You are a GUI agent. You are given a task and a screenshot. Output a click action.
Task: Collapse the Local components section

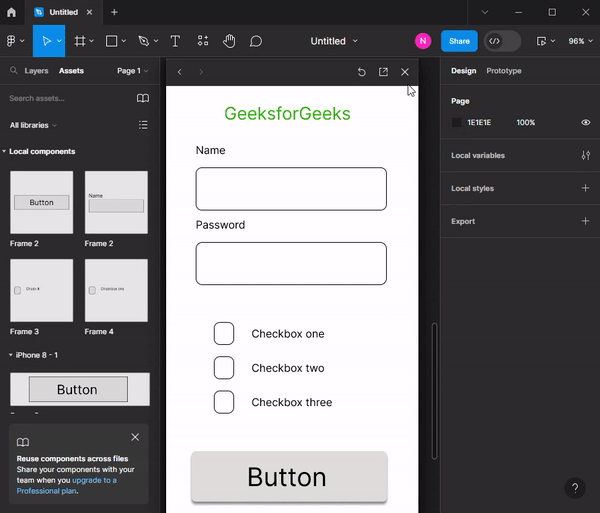(x=4, y=151)
